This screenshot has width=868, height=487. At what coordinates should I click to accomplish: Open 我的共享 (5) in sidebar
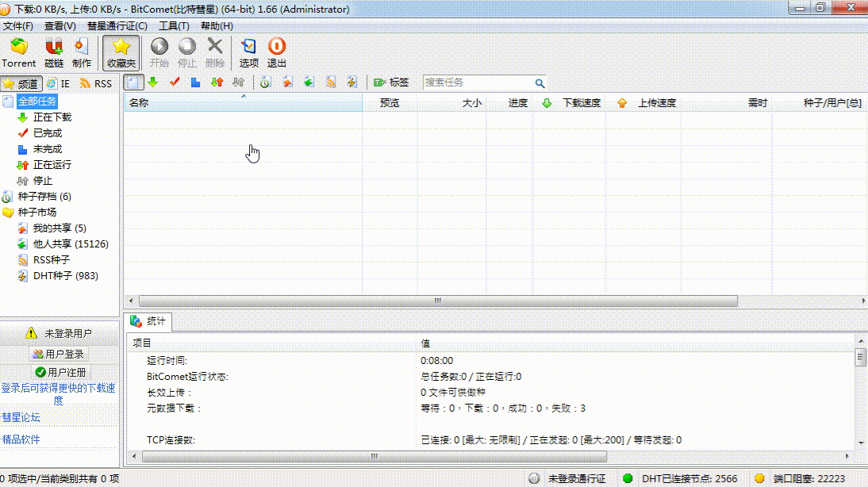(x=60, y=228)
